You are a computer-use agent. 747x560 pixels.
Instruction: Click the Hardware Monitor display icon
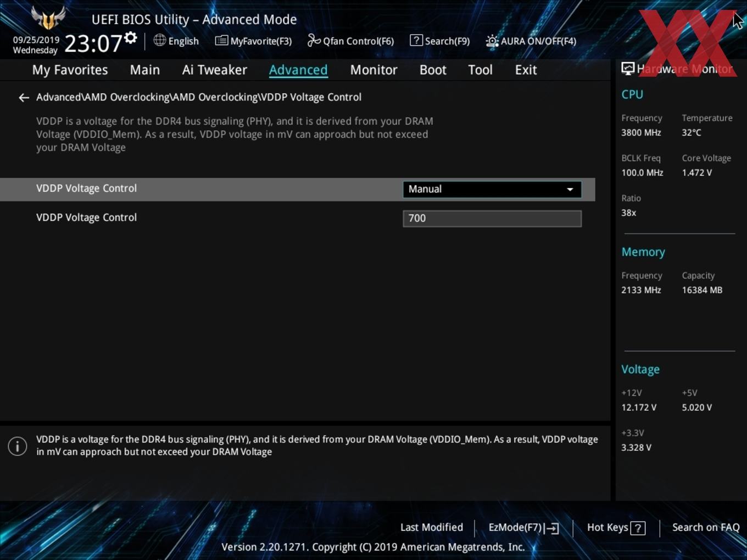click(628, 69)
